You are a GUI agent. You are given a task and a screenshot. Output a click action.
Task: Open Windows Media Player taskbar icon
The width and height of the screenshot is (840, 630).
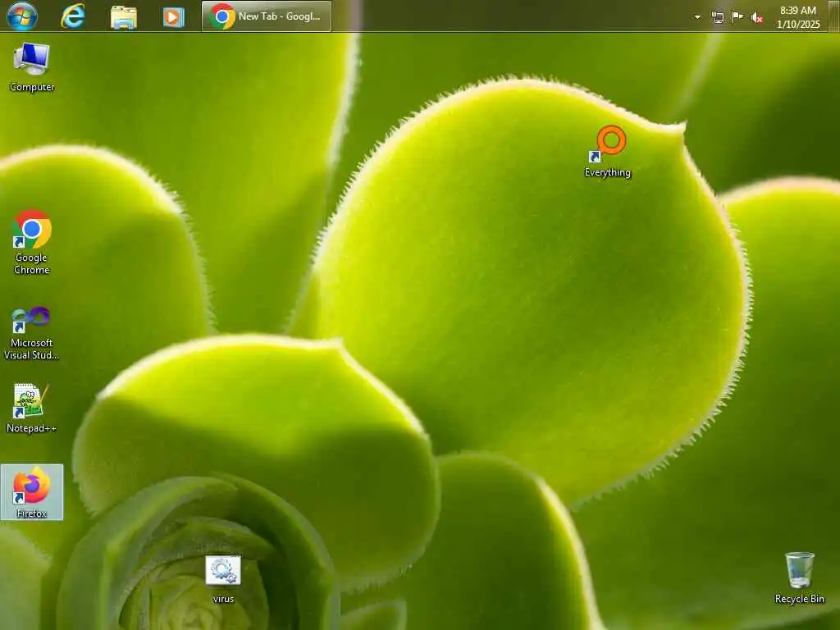click(174, 16)
